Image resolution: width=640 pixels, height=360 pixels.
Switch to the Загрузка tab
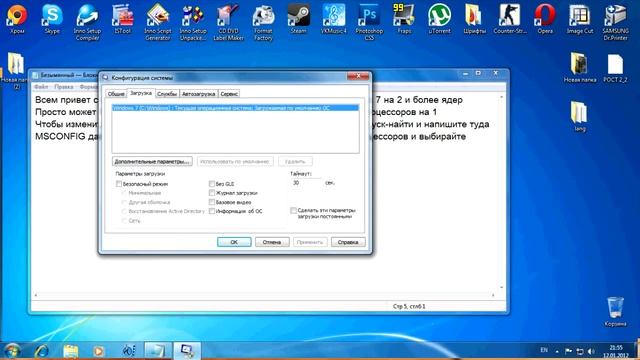point(141,93)
